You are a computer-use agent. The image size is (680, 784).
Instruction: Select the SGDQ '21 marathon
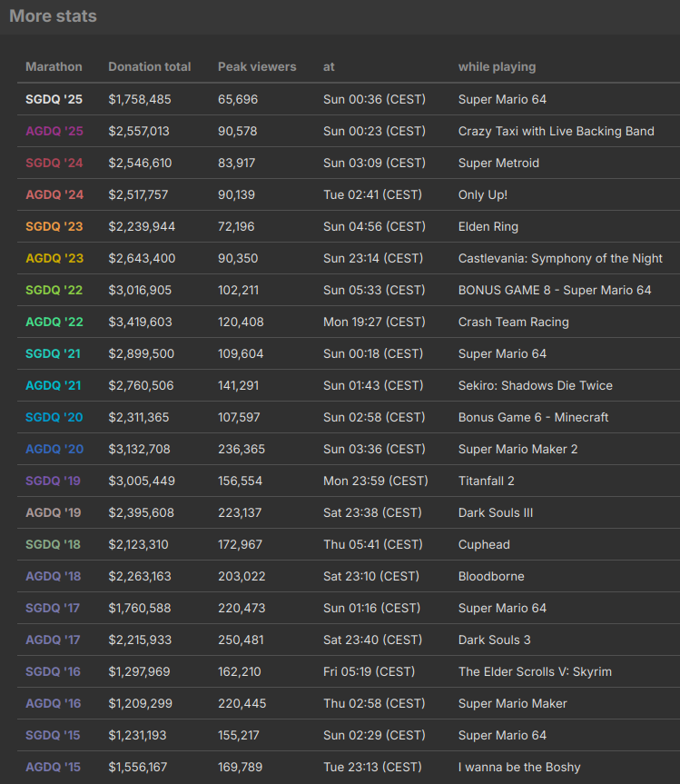[53, 353]
